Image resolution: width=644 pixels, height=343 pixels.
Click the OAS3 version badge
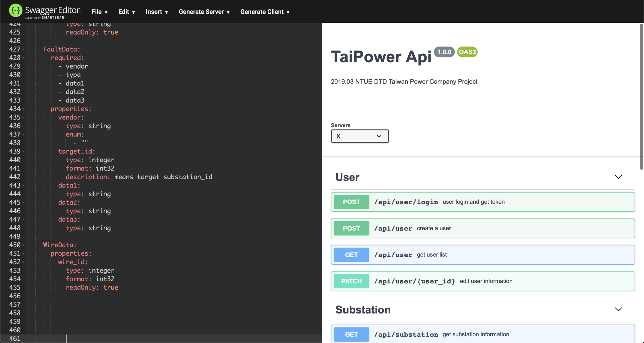pyautogui.click(x=467, y=52)
